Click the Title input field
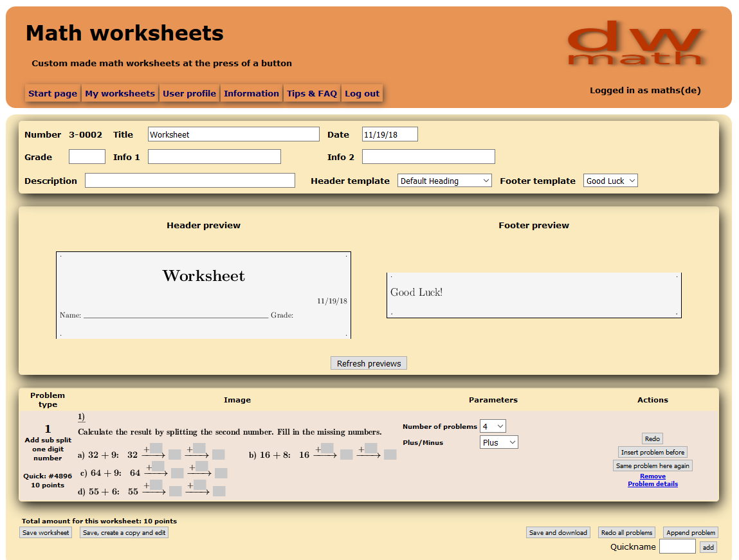The width and height of the screenshot is (739, 560). (x=233, y=134)
